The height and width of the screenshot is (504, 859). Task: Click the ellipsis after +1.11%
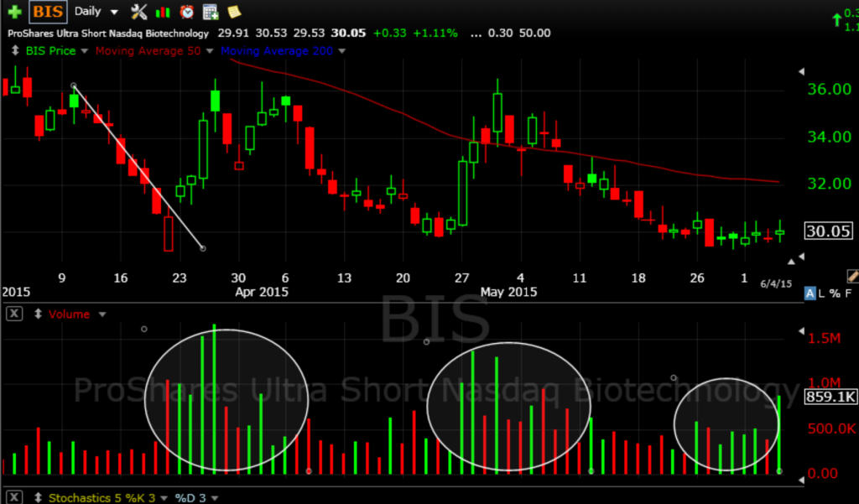(x=476, y=34)
